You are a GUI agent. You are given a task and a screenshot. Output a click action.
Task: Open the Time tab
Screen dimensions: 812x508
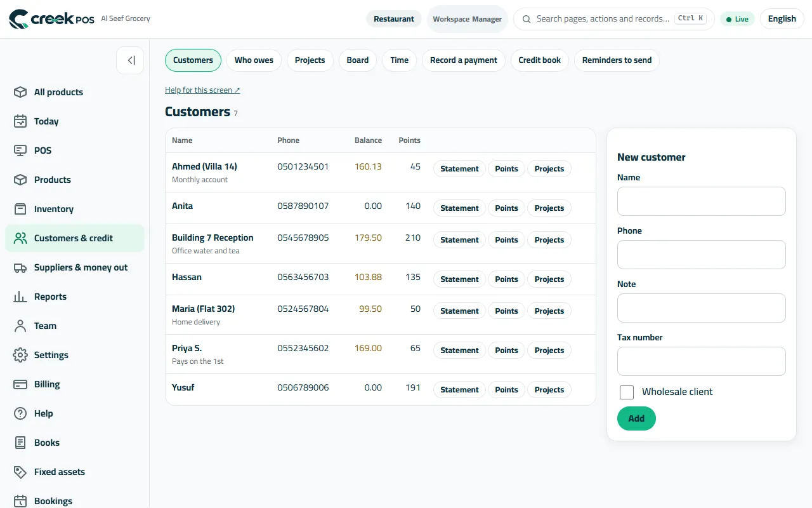point(399,60)
